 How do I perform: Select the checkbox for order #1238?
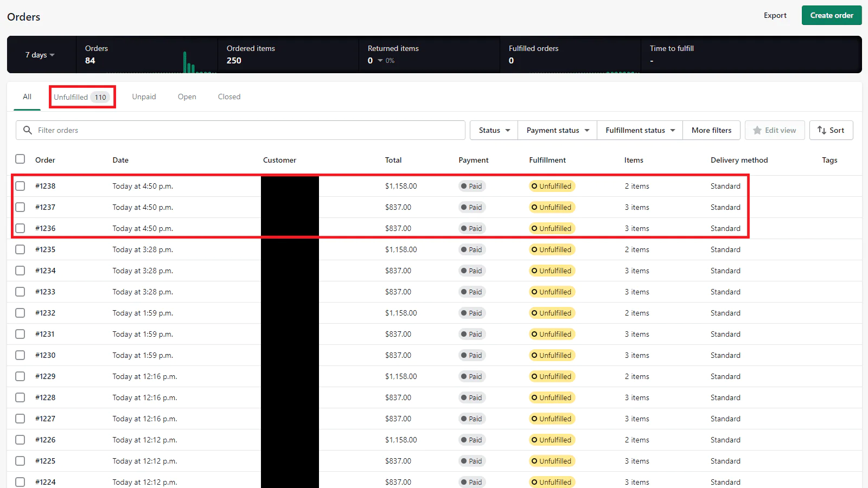tap(20, 186)
